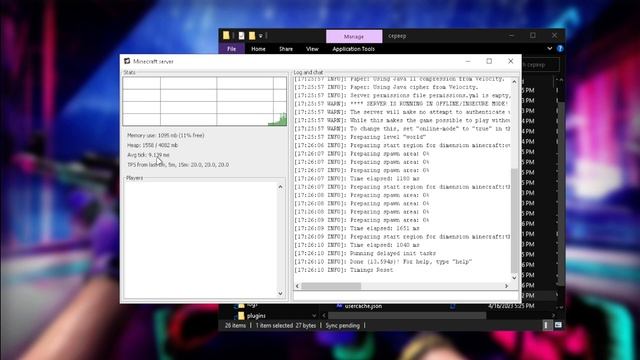Screen dimensions: 640x360
Task: Click the log vertical scrollbar thumb
Action: click(514, 220)
